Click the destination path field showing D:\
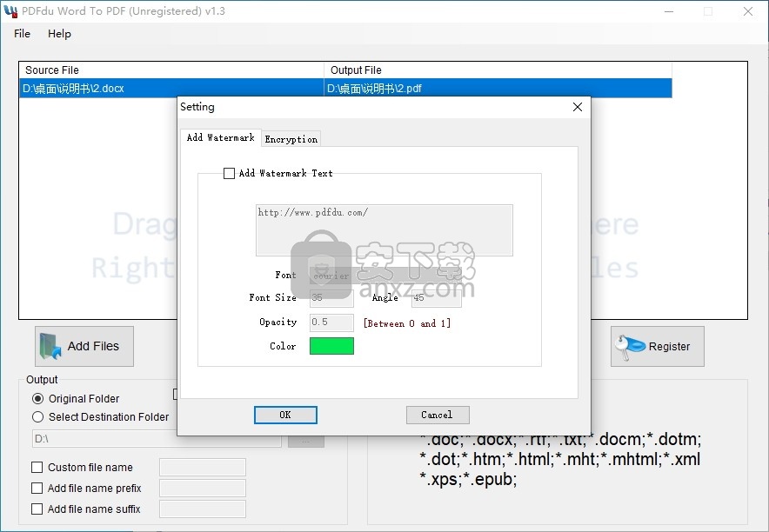 157,438
